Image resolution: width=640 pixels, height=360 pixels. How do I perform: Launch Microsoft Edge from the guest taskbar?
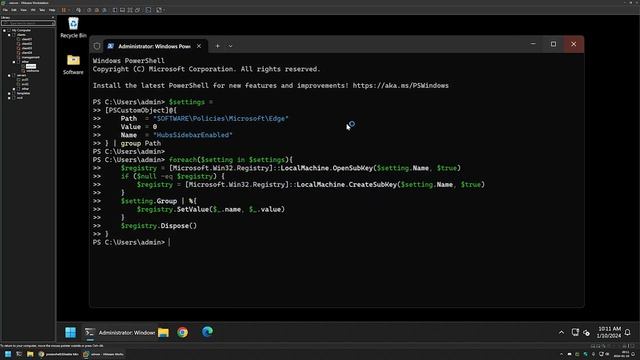[207, 332]
